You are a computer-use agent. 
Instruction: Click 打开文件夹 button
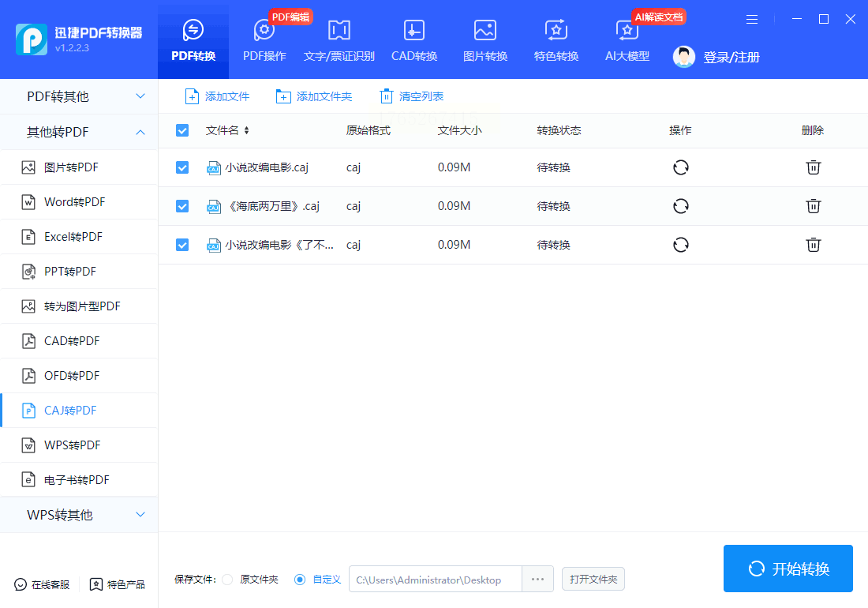[593, 580]
